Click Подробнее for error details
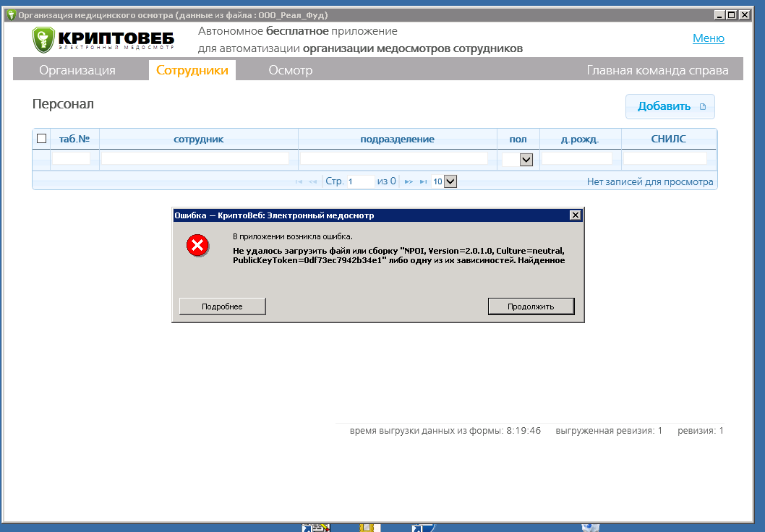Screen dimensions: 765x532 click(x=223, y=306)
